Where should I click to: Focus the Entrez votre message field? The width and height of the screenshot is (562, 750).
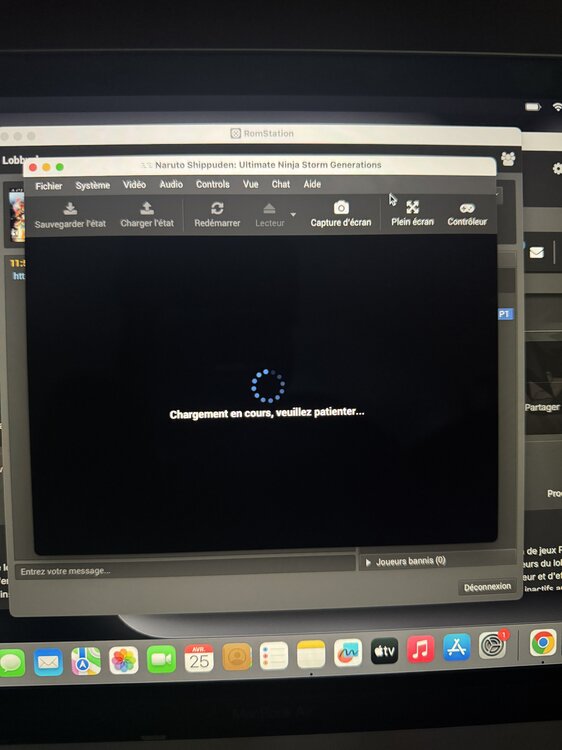click(x=185, y=571)
